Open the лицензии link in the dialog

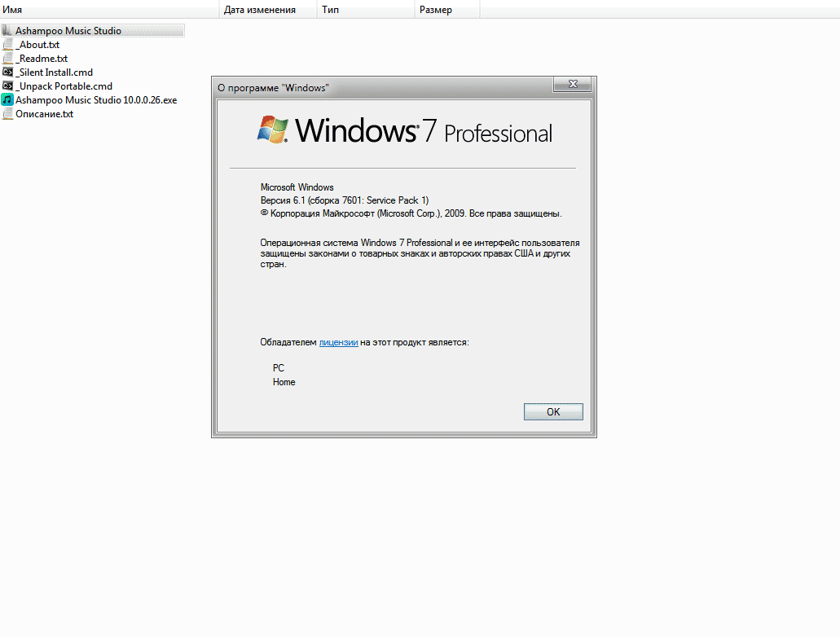[x=339, y=342]
